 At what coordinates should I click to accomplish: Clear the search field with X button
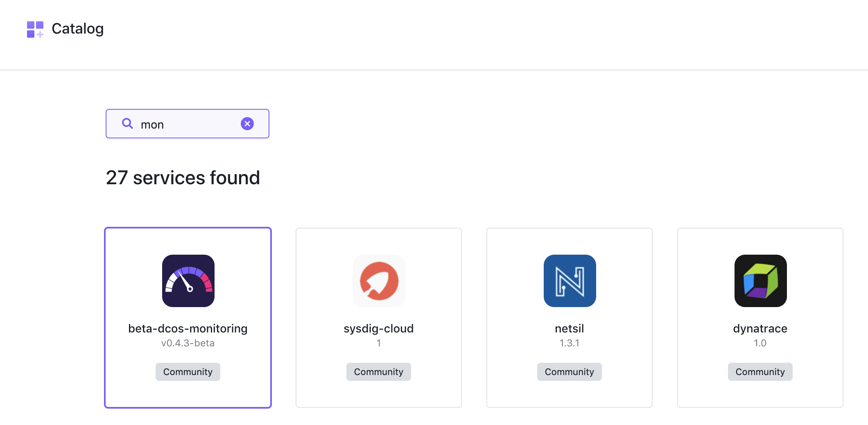(x=247, y=124)
